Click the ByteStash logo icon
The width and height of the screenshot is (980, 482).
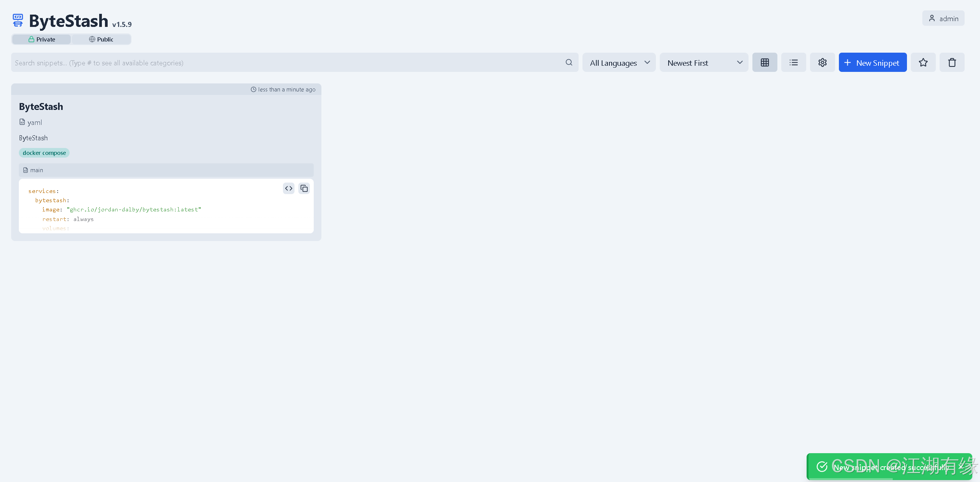click(x=18, y=20)
